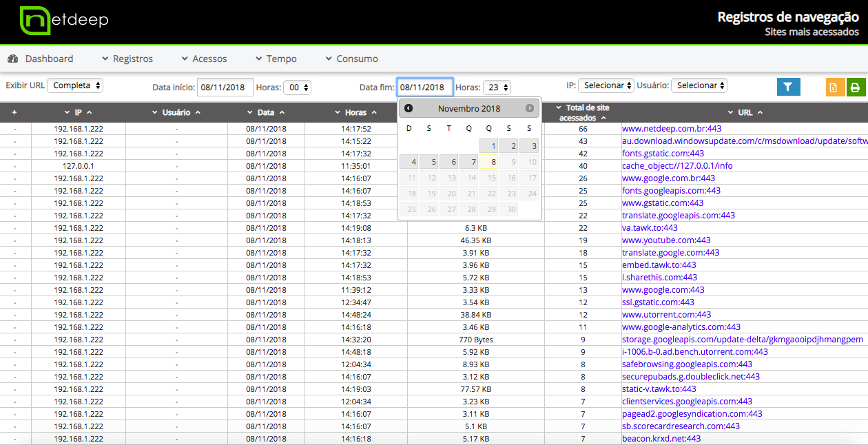Select highlighted day 8 in the calendar

tap(489, 162)
